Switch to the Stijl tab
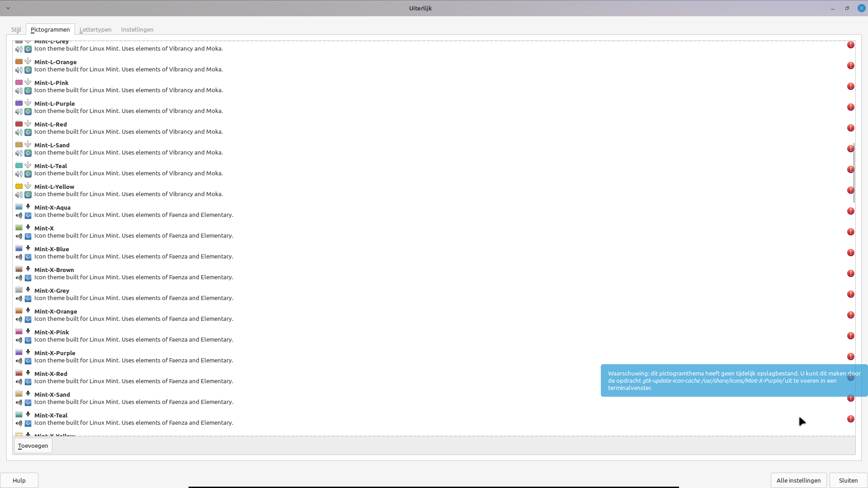The height and width of the screenshot is (488, 868). pos(16,29)
